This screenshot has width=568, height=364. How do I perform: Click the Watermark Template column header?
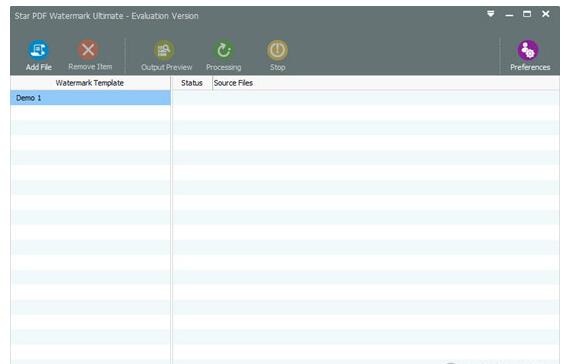pyautogui.click(x=90, y=83)
